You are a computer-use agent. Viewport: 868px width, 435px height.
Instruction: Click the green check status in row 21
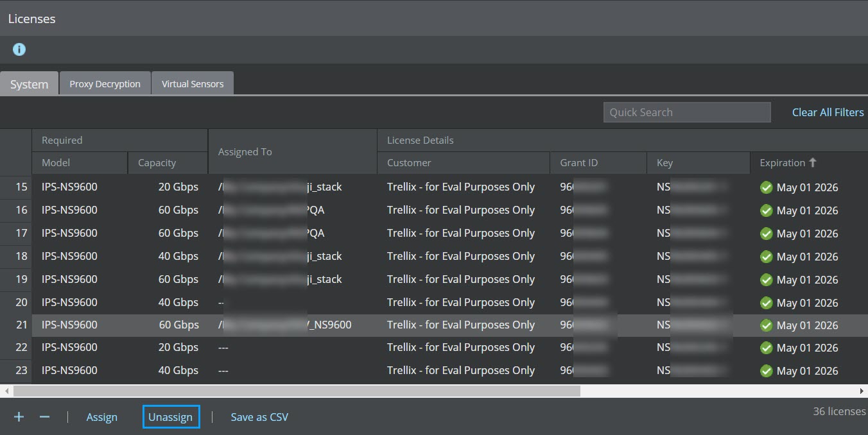pos(766,325)
